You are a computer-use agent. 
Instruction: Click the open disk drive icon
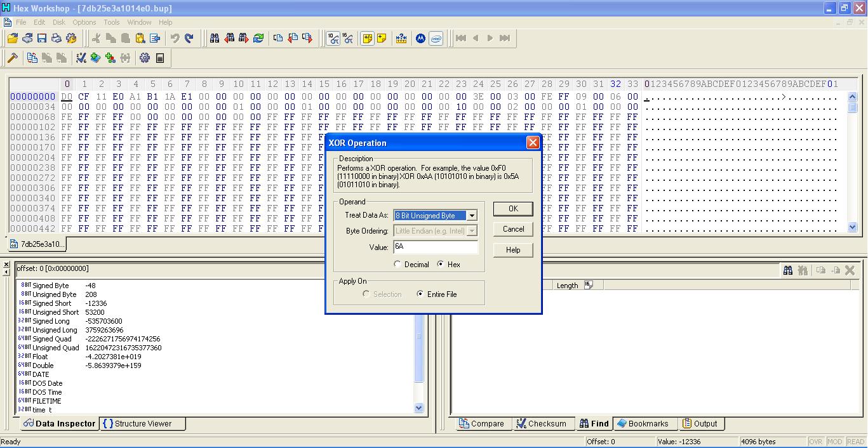point(27,38)
